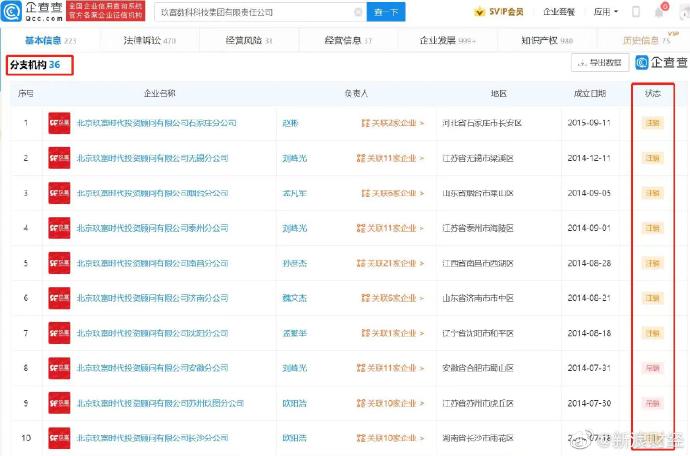Click the 查一下 search button
Screen dimensions: 690x456
pos(386,12)
